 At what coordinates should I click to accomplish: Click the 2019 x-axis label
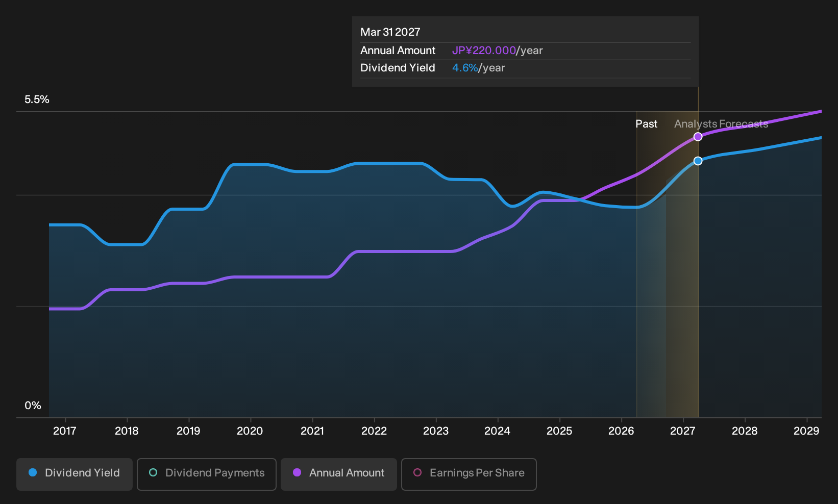[x=188, y=431]
